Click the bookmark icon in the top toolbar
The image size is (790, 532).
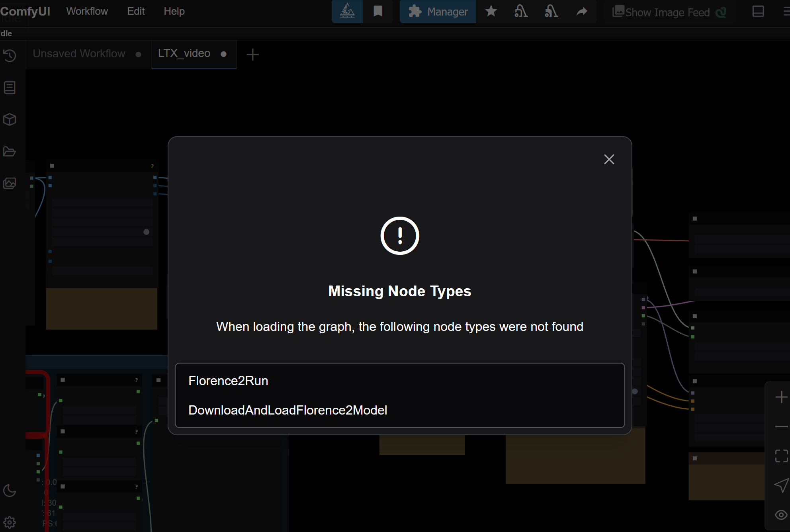tap(377, 12)
